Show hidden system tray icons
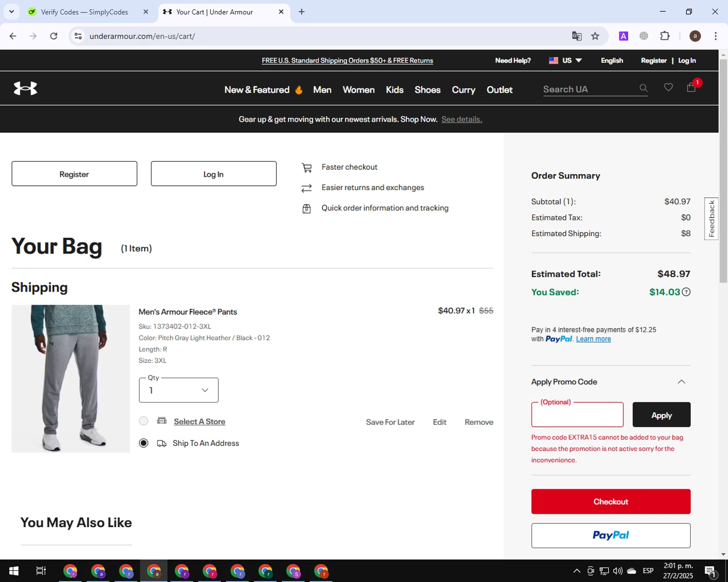728x582 pixels. 577,571
